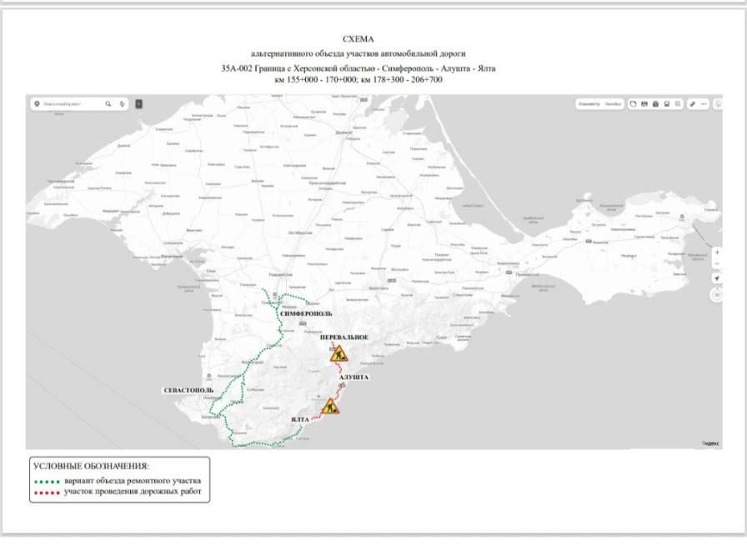Open the map layers icon at toolbar end
Viewport: 747px width, 560px height.
pos(678,104)
